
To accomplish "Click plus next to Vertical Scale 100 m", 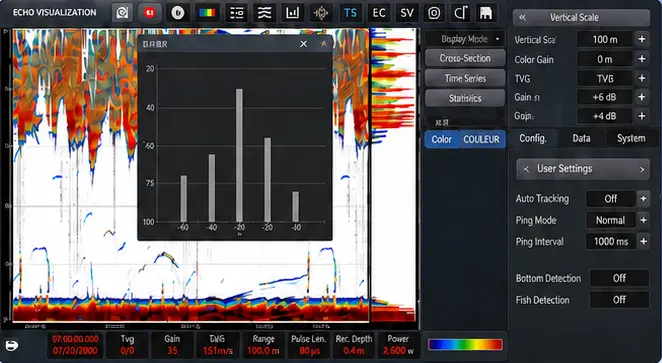I will tap(642, 39).
